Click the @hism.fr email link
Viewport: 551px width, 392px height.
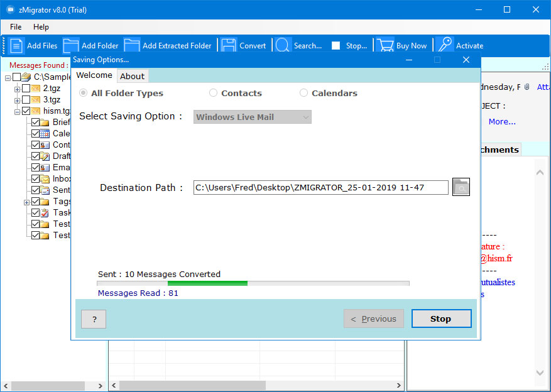496,259
